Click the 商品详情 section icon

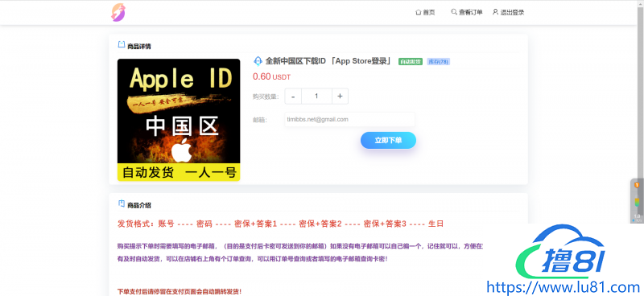coord(122,44)
